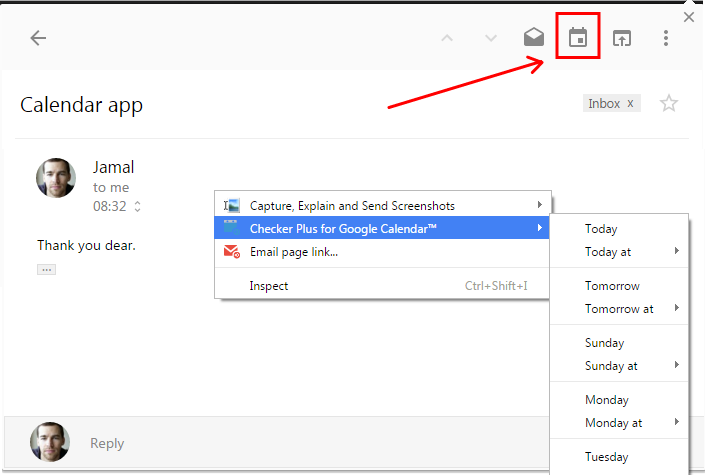Click the sender name Jamal
Image resolution: width=707 pixels, height=475 pixels.
pyautogui.click(x=114, y=167)
